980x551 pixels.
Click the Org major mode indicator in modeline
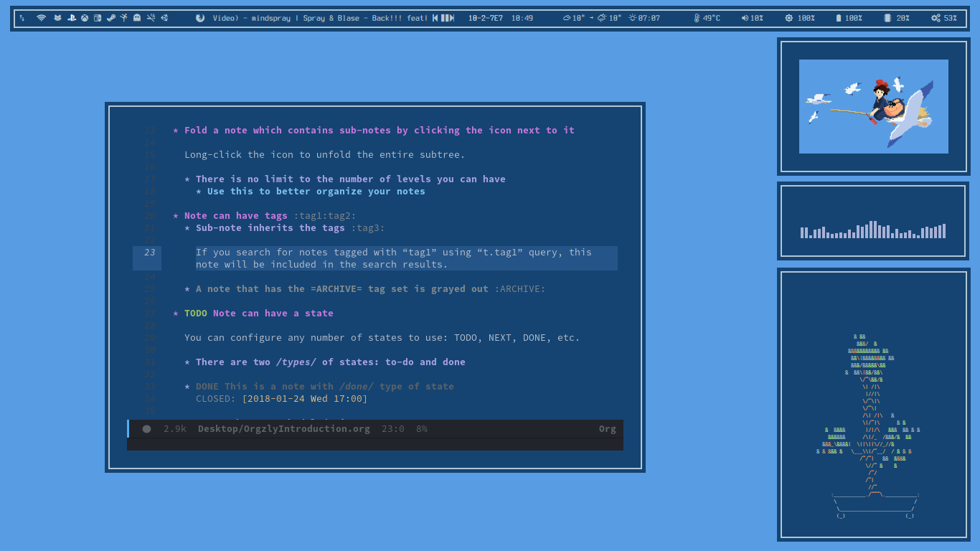pyautogui.click(x=607, y=429)
